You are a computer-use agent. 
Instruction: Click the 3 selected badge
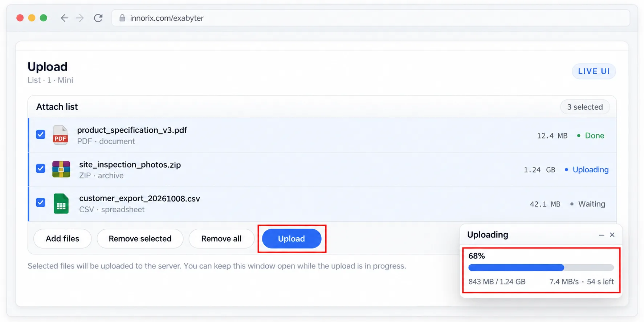point(585,107)
